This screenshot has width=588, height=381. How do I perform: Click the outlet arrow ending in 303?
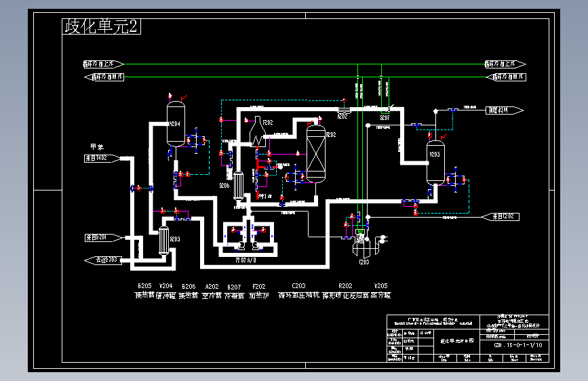pyautogui.click(x=103, y=260)
